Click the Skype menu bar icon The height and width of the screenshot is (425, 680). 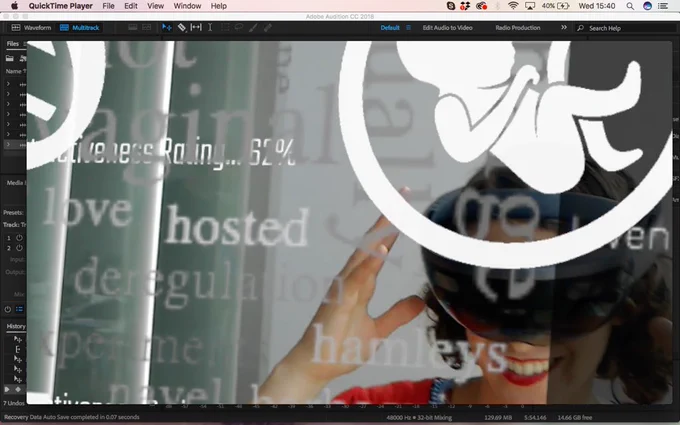tap(451, 6)
